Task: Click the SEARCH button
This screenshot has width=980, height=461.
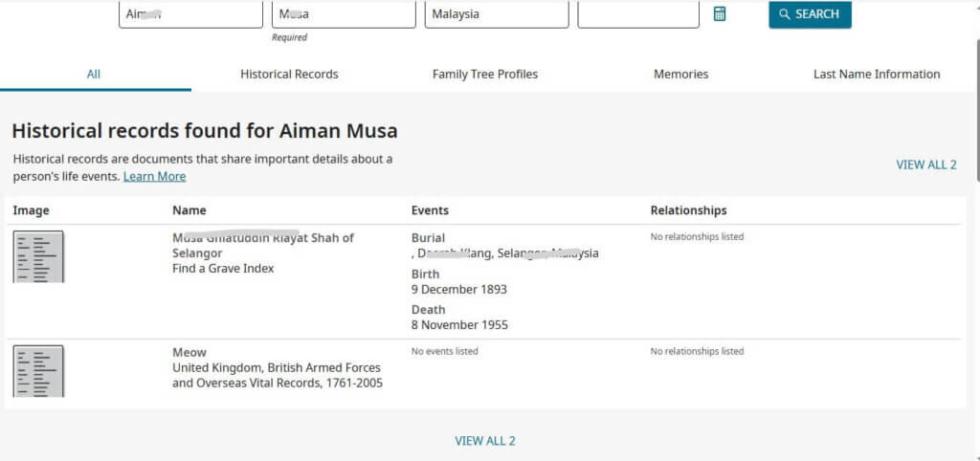Action: coord(810,13)
